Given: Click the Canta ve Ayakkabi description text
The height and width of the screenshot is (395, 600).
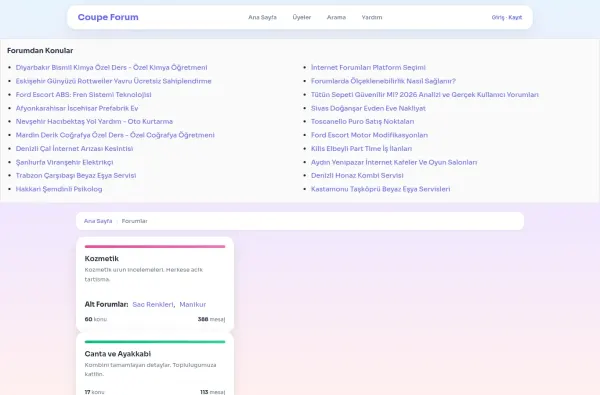Looking at the screenshot, I should tap(150, 369).
